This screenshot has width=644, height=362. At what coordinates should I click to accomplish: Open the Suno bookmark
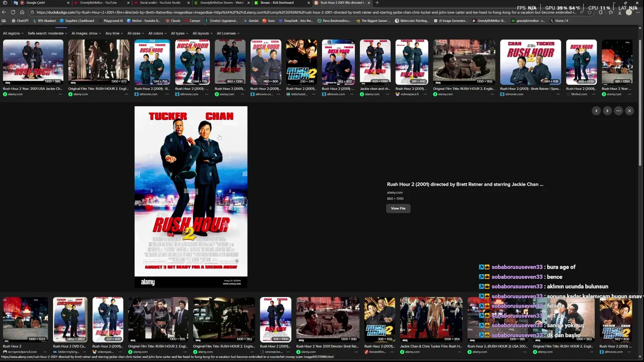click(x=269, y=21)
